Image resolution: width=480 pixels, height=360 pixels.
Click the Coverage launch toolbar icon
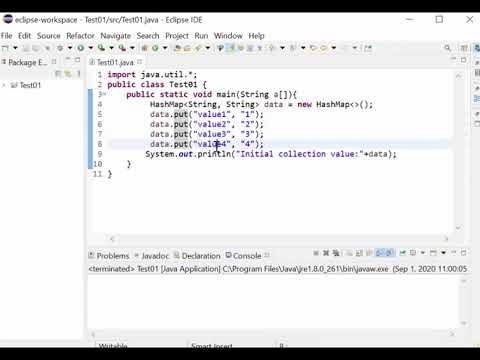(x=101, y=48)
